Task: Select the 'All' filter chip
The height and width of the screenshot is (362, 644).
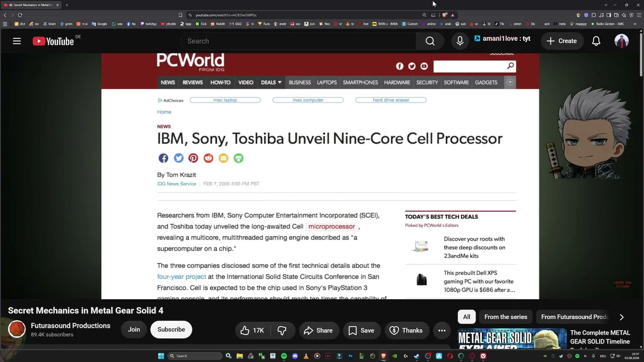Action: click(467, 317)
